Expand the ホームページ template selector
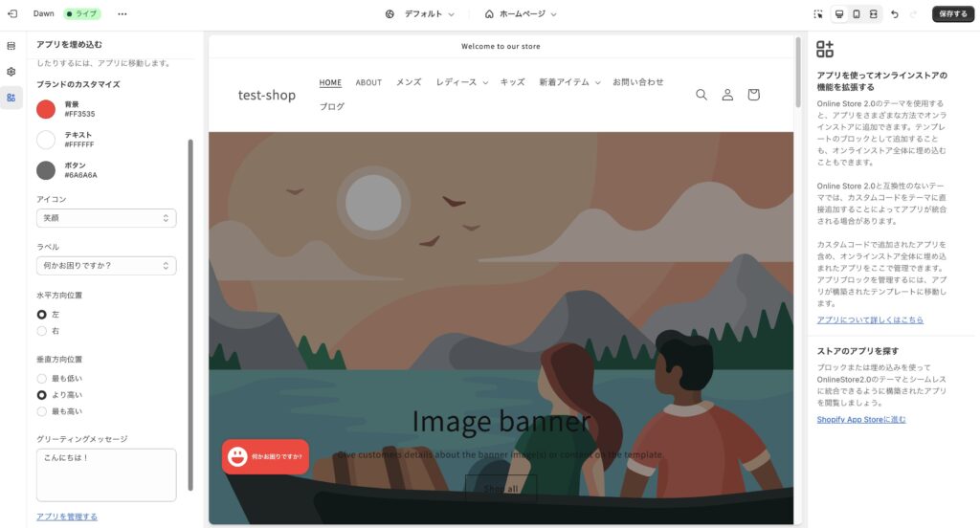This screenshot has width=980, height=528. pos(521,13)
